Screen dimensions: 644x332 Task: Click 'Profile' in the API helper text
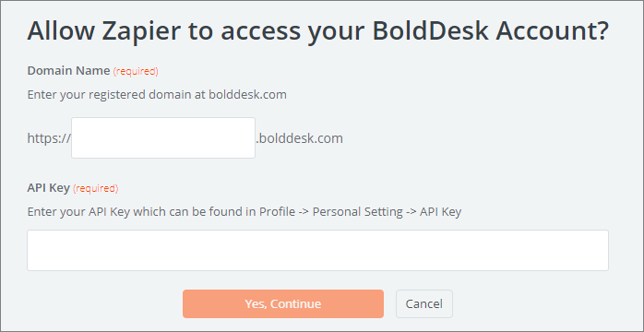pos(277,212)
